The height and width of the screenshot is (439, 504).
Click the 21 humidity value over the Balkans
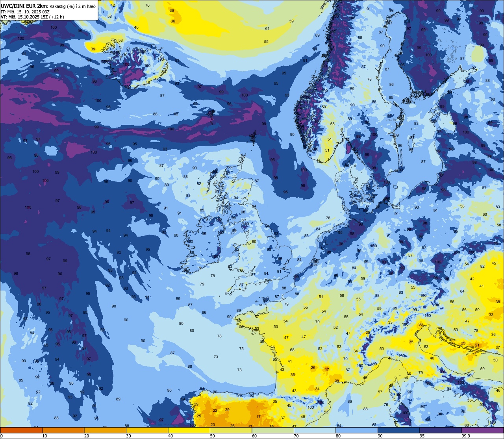coord(477,345)
